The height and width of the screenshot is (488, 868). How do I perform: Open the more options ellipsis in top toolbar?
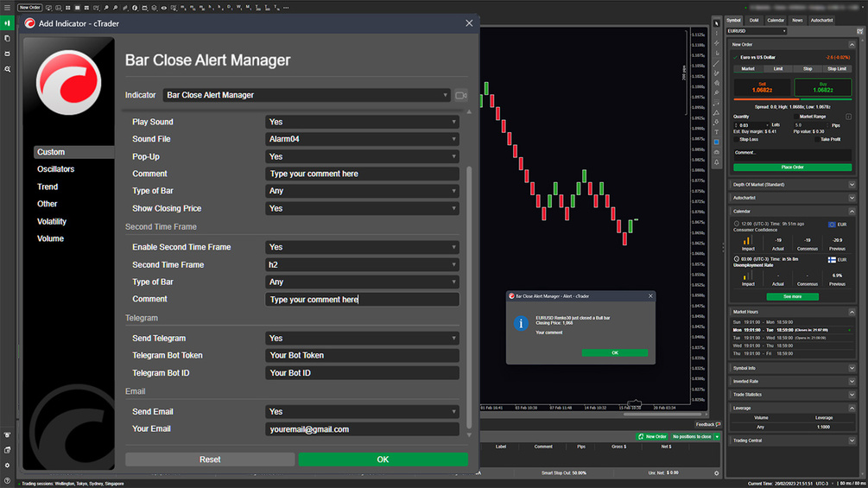286,8
